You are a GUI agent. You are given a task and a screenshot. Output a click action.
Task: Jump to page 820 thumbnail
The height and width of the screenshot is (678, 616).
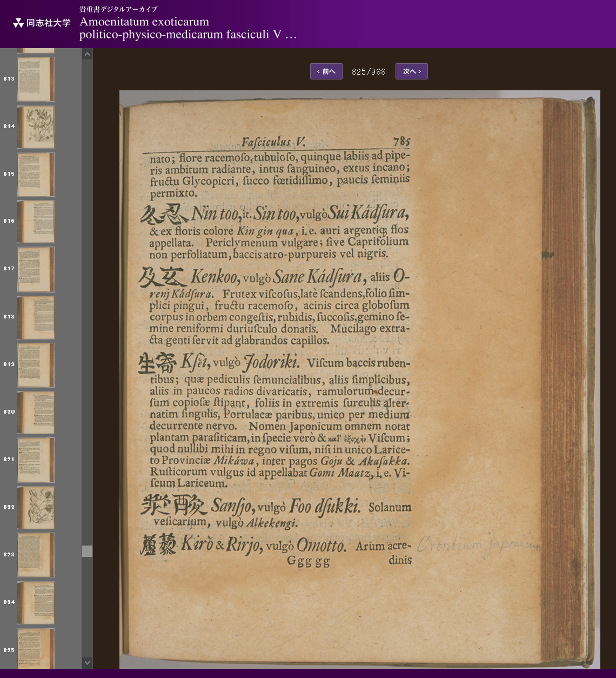point(36,412)
